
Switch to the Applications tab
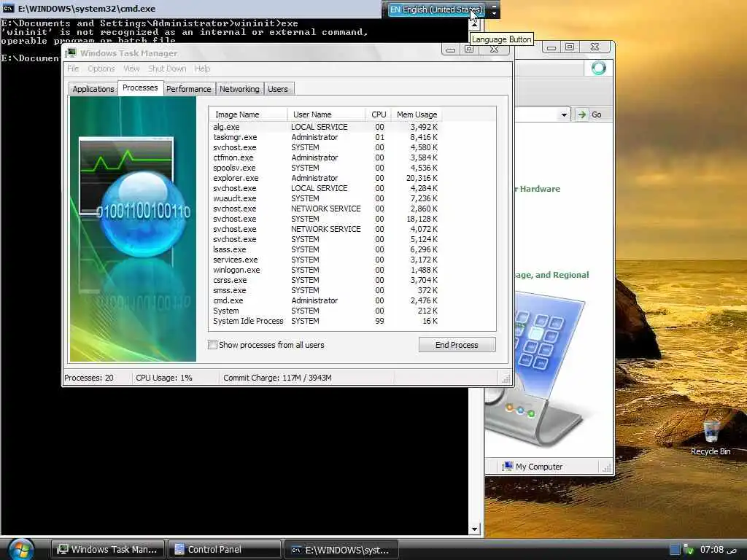pos(93,89)
